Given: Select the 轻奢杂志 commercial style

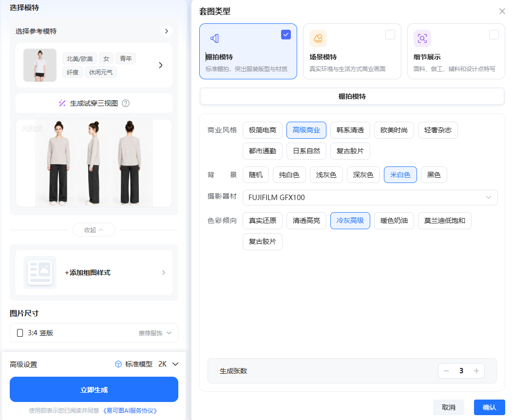Looking at the screenshot, I should (x=438, y=130).
